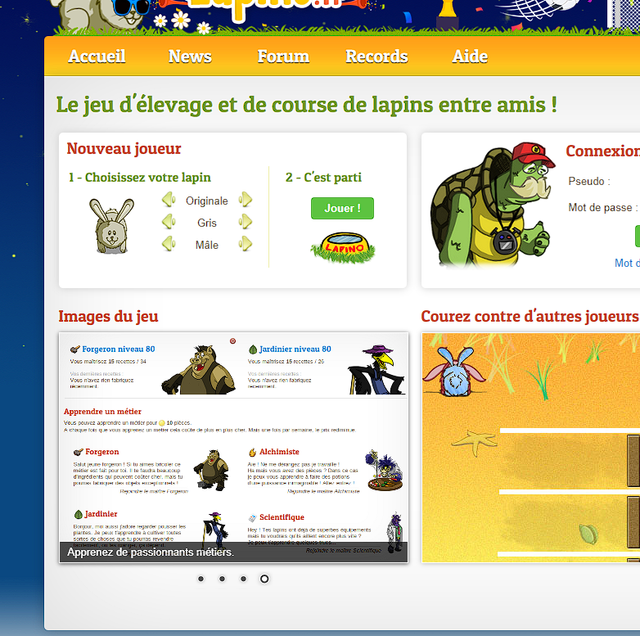Click the Scientifique flask icon

(253, 518)
